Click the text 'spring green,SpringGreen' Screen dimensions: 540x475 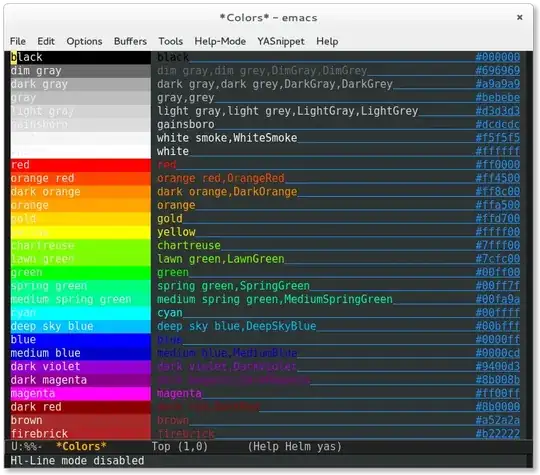233,286
